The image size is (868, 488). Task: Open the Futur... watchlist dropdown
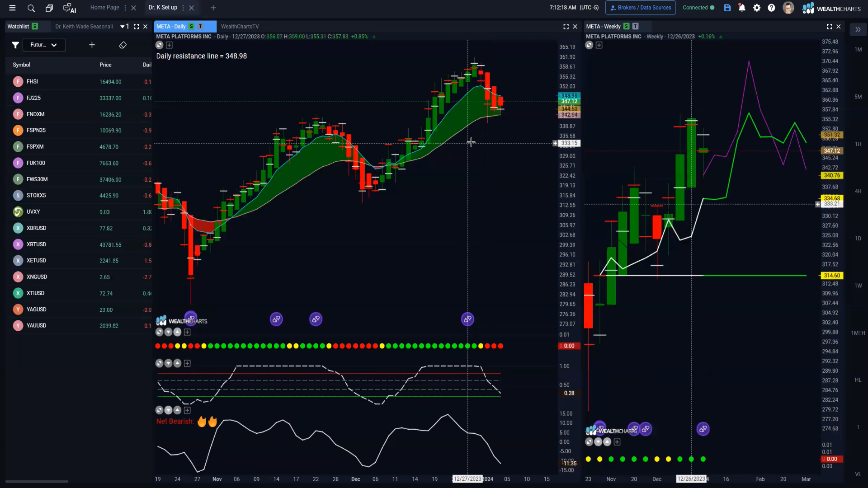click(43, 45)
